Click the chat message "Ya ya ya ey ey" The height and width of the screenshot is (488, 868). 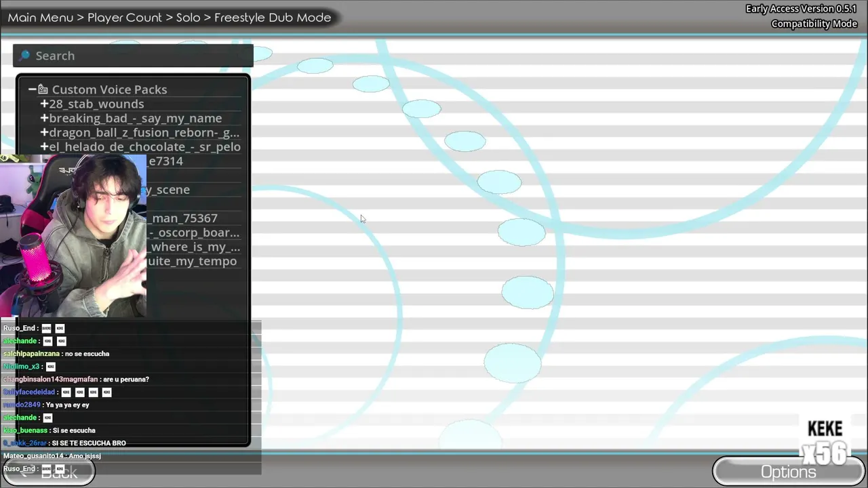(x=68, y=405)
